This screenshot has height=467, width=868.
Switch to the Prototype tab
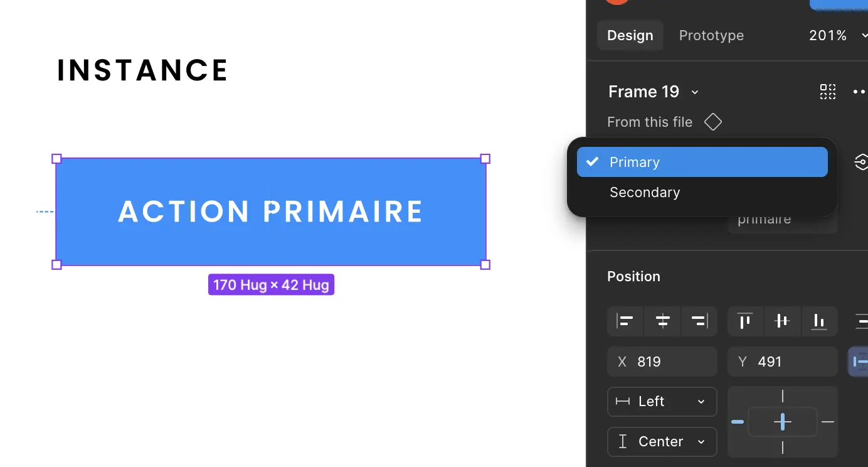pos(711,35)
